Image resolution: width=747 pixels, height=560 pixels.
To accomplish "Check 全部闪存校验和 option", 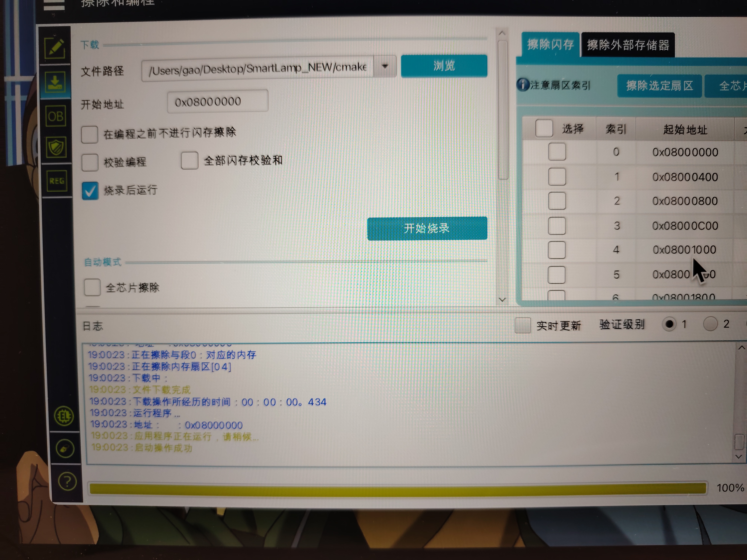I will (189, 160).
